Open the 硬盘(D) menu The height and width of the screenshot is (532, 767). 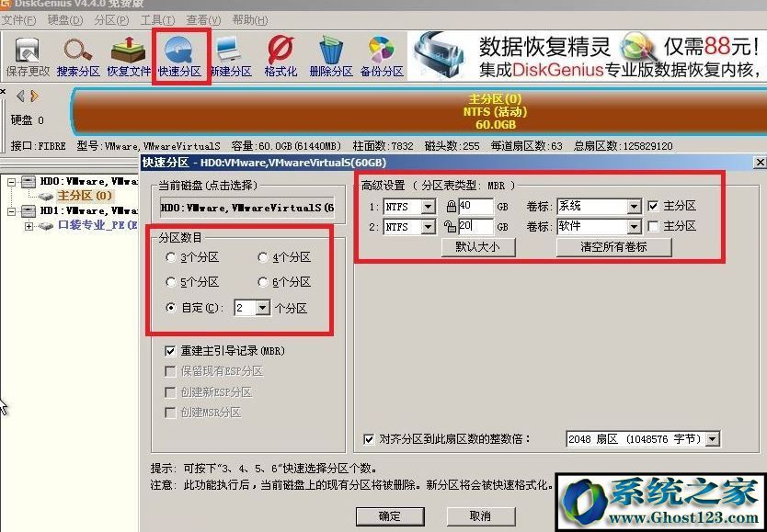click(65, 20)
